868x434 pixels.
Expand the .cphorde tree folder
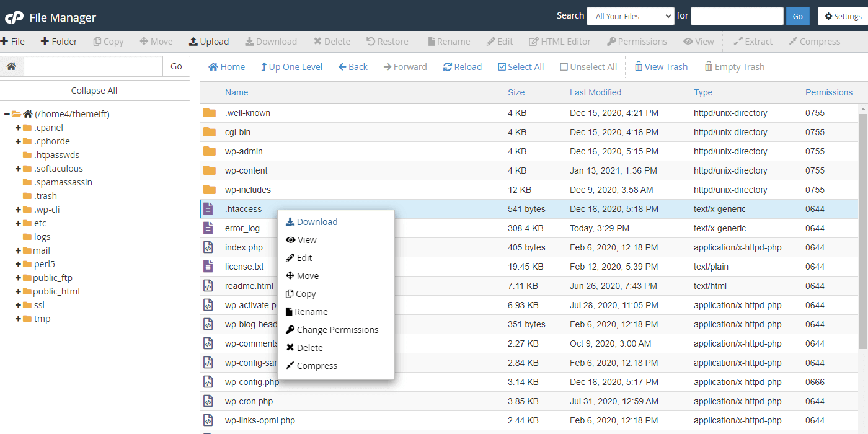pyautogui.click(x=19, y=141)
